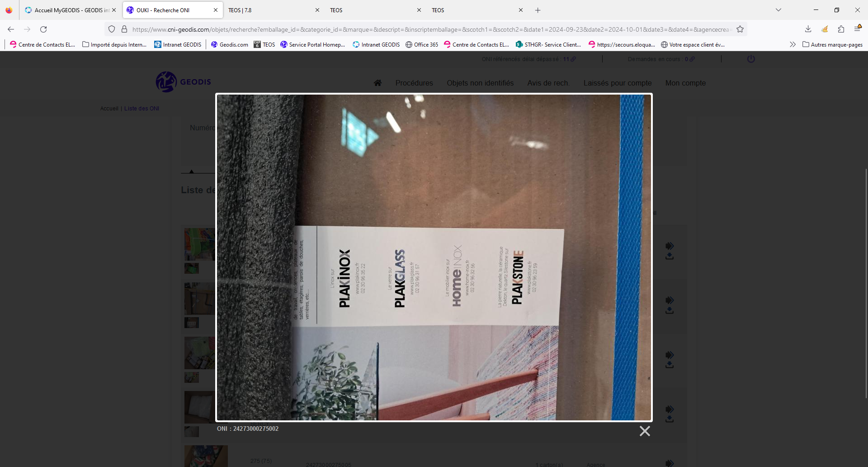Image resolution: width=868 pixels, height=467 pixels.
Task: Show more bookmarks chevron
Action: tap(793, 44)
